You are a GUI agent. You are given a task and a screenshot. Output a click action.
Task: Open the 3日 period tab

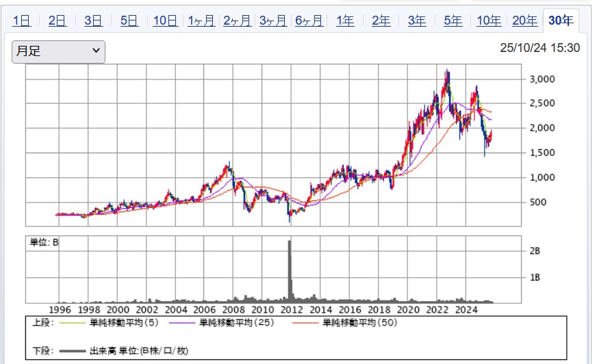pyautogui.click(x=92, y=21)
